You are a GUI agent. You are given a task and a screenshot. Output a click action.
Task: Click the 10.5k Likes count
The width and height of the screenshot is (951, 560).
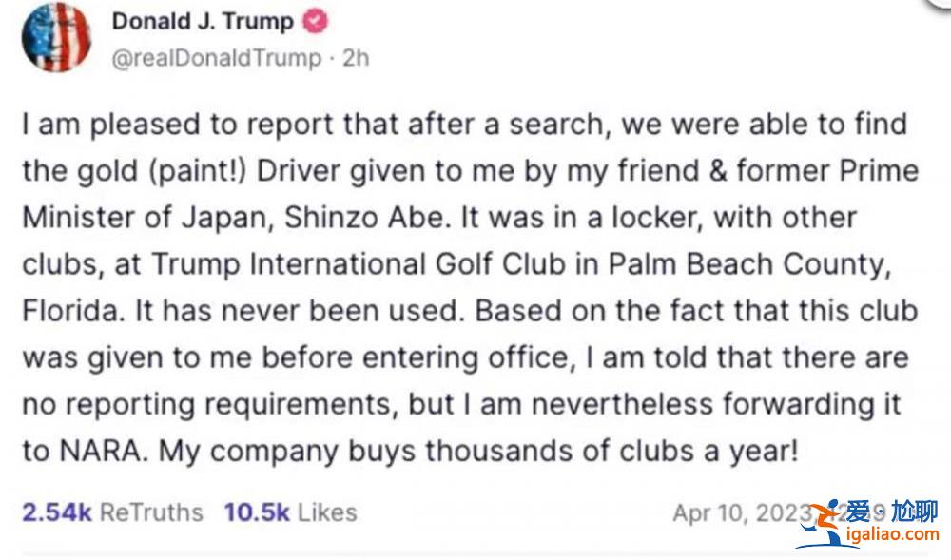(257, 512)
